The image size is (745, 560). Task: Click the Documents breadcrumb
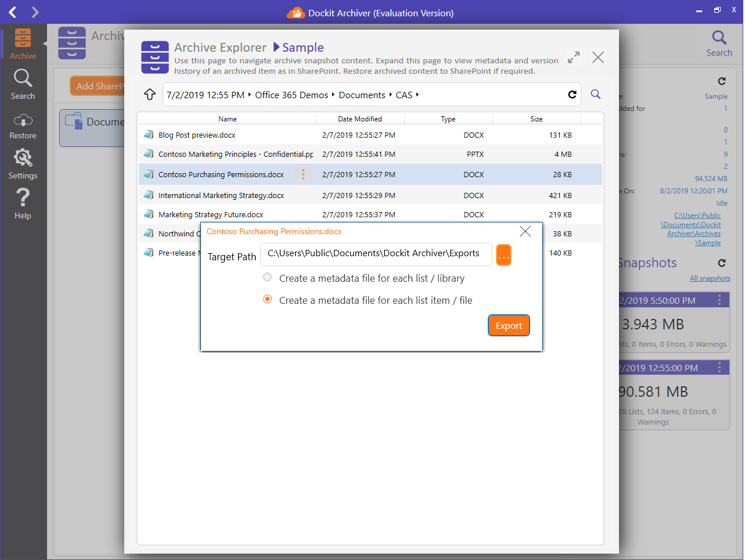click(362, 95)
